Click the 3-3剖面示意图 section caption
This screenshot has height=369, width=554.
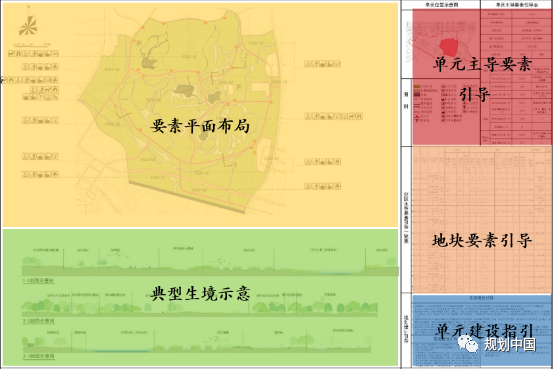coord(39,356)
